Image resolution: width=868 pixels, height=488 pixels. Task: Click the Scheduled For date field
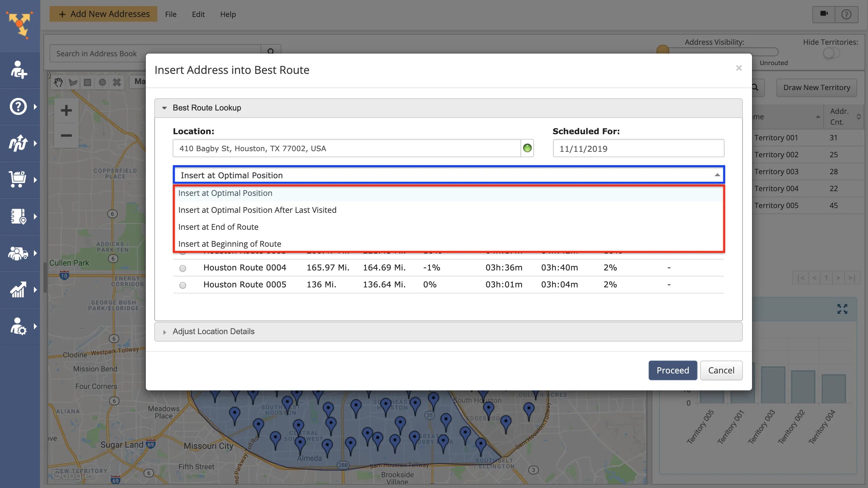[x=638, y=148]
